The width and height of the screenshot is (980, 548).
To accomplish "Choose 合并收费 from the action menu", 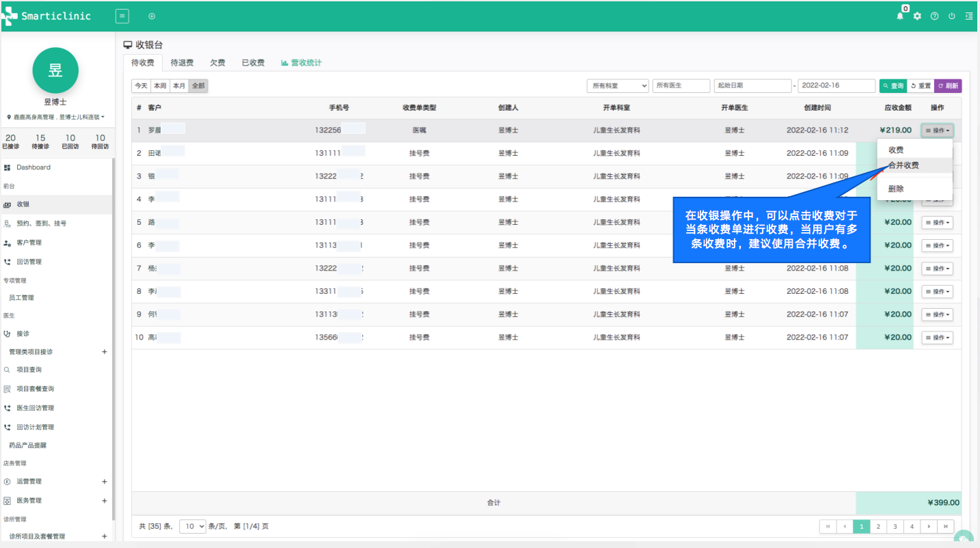I will tap(914, 165).
